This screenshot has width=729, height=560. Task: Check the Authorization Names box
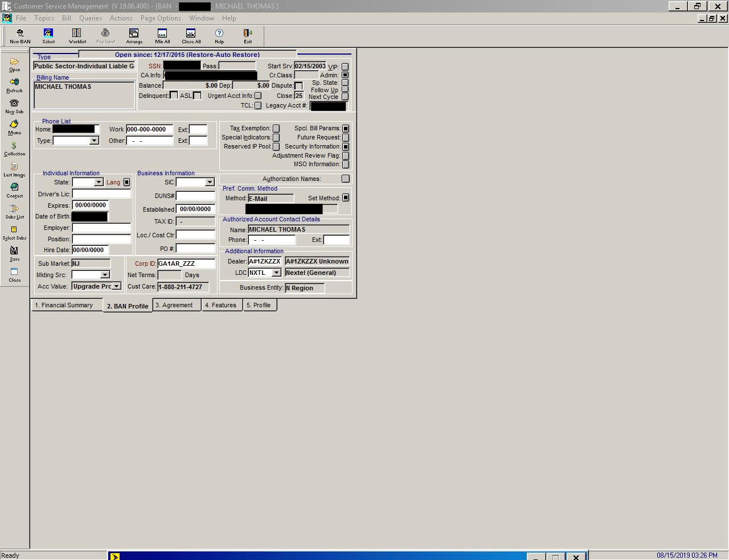(345, 179)
